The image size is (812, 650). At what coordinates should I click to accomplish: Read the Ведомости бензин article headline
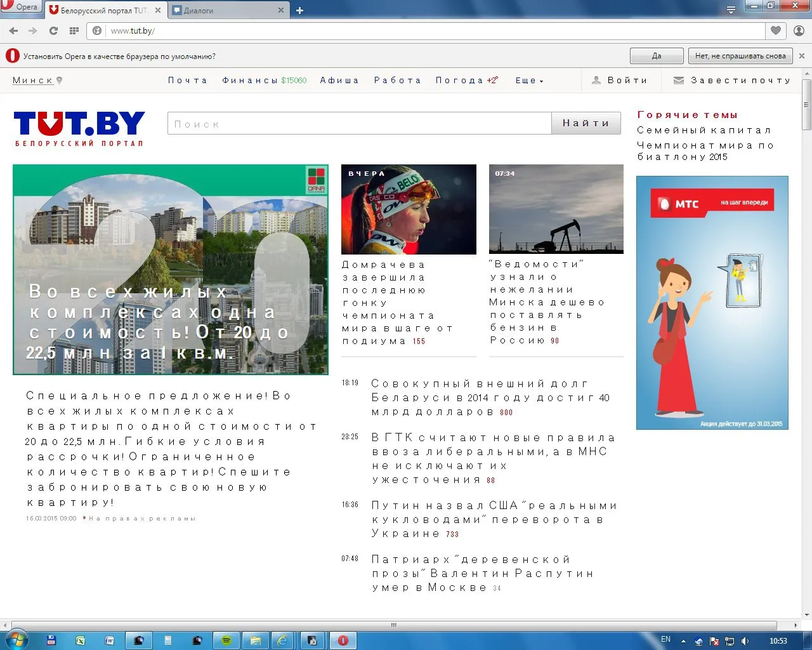click(x=547, y=302)
